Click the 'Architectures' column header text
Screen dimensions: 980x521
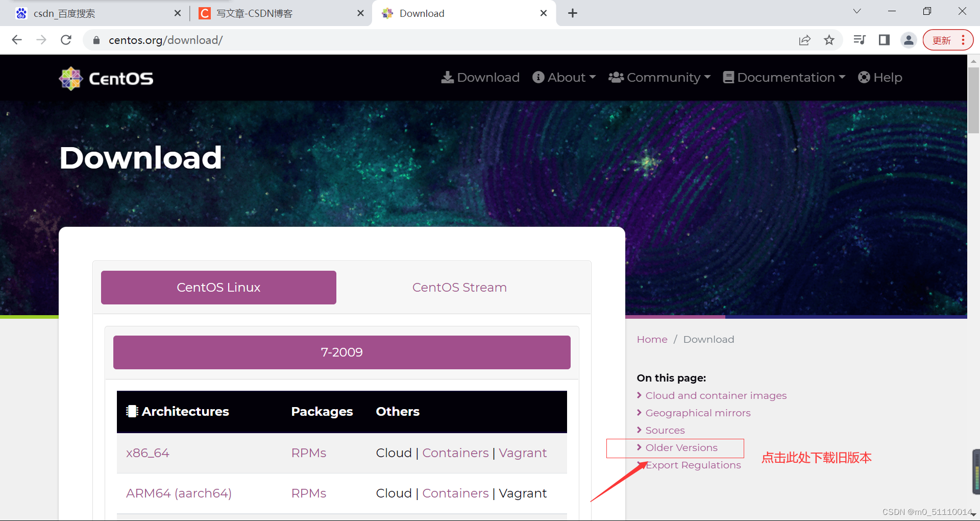coord(185,412)
